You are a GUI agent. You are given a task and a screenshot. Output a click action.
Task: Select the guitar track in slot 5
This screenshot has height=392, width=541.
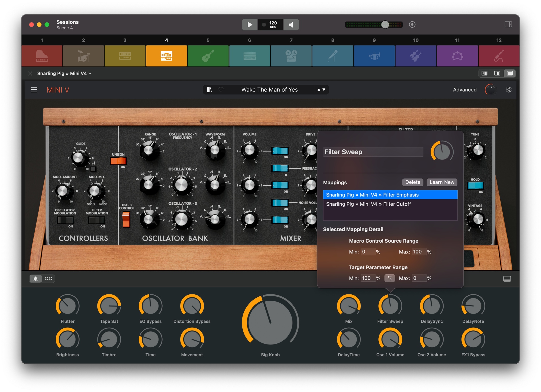point(208,56)
